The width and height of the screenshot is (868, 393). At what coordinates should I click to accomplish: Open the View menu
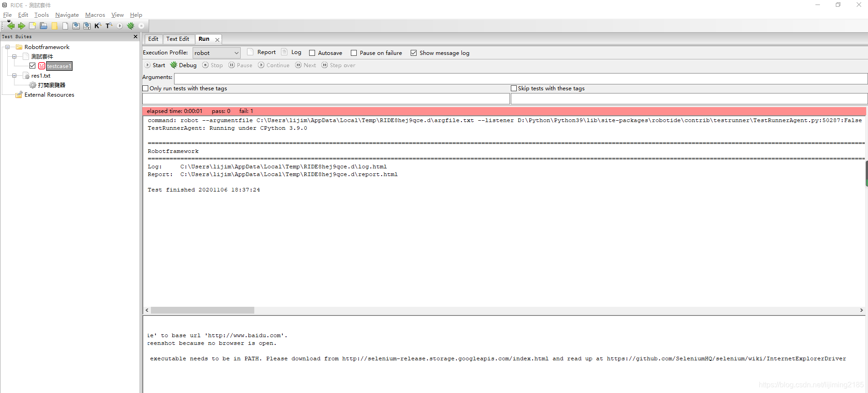click(117, 15)
